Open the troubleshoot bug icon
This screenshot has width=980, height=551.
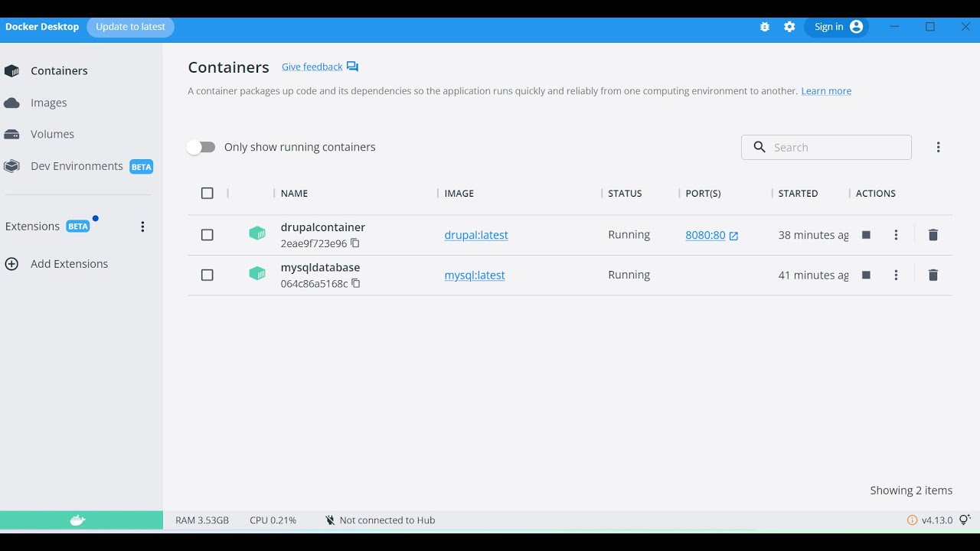(x=764, y=27)
